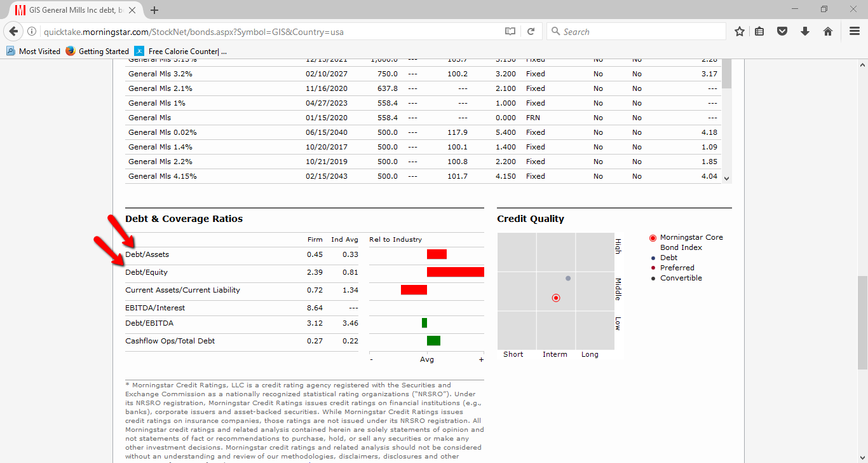The height and width of the screenshot is (463, 868).
Task: Click in the browser Search field
Action: pyautogui.click(x=635, y=31)
